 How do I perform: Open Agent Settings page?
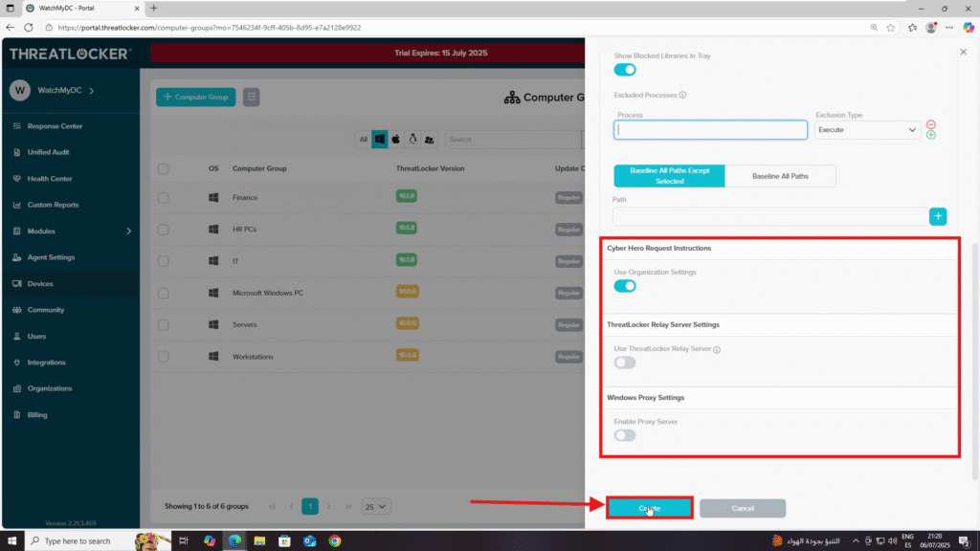tap(51, 257)
